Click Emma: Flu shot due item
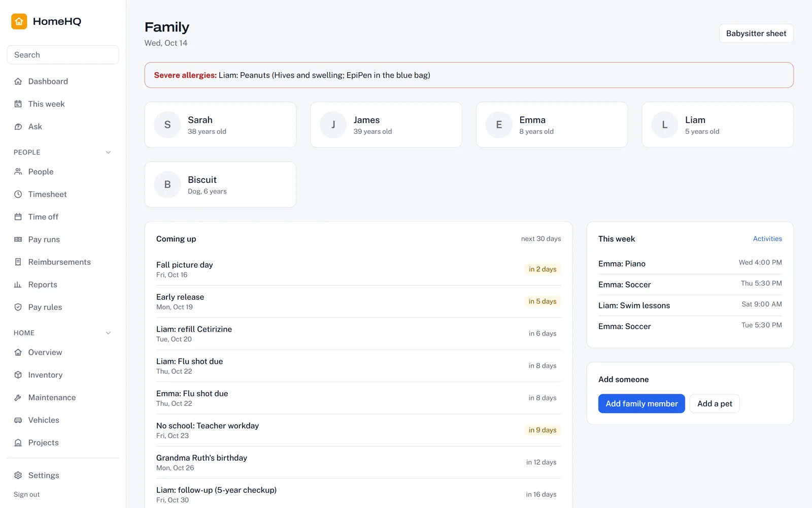 tap(358, 398)
